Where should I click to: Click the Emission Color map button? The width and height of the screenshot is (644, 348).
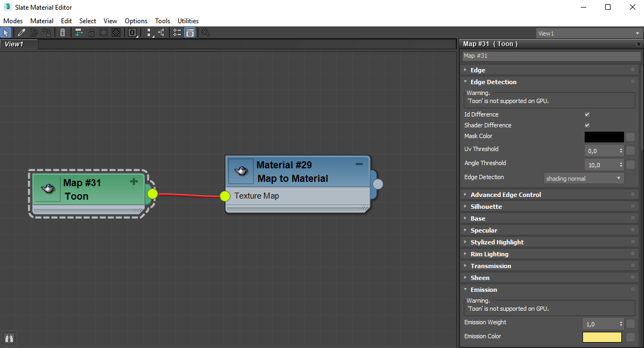click(x=631, y=337)
